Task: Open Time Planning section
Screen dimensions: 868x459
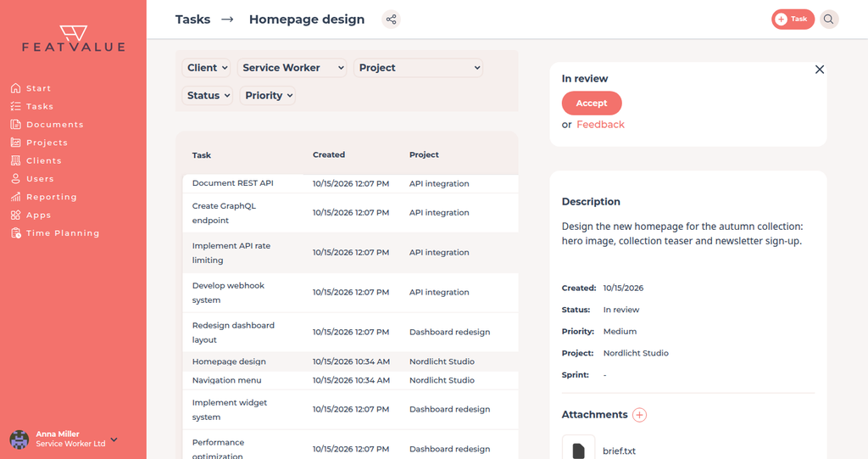Action: click(x=63, y=232)
